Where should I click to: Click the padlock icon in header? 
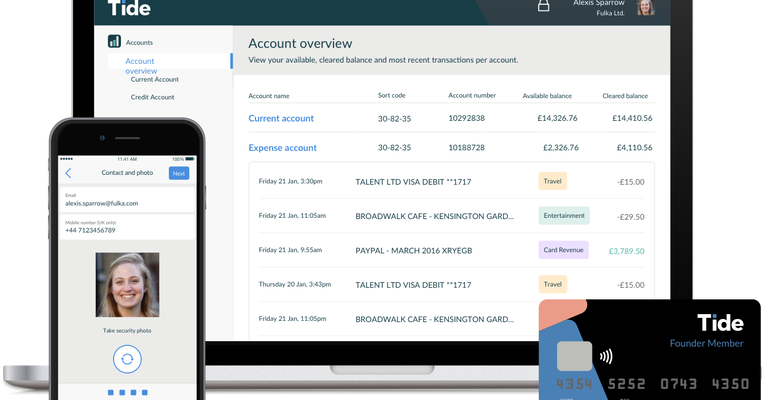pyautogui.click(x=543, y=5)
